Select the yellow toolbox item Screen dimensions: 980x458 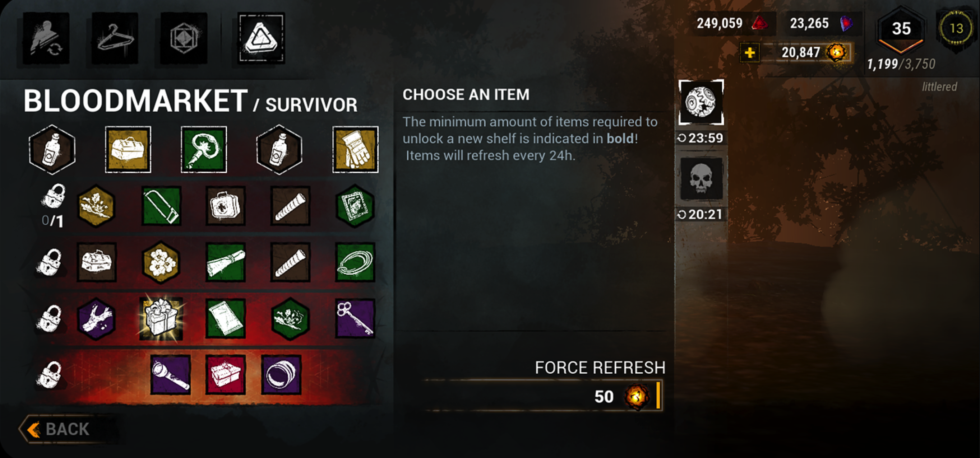128,149
